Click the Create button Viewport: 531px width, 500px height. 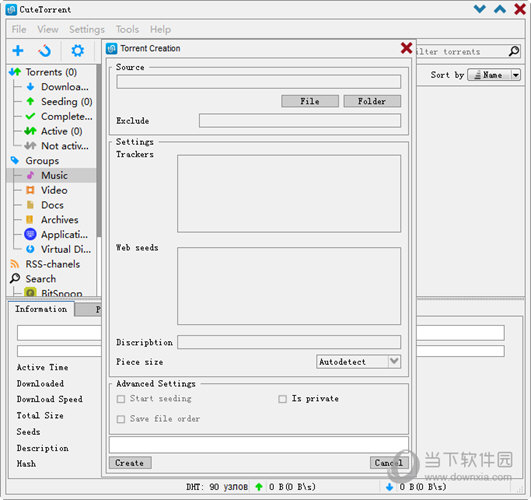coord(130,463)
